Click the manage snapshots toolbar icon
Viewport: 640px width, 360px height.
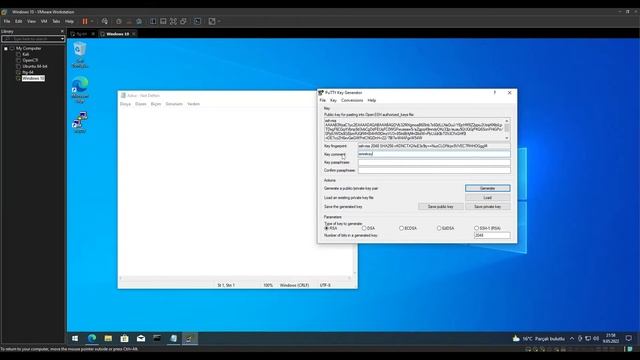[139, 21]
